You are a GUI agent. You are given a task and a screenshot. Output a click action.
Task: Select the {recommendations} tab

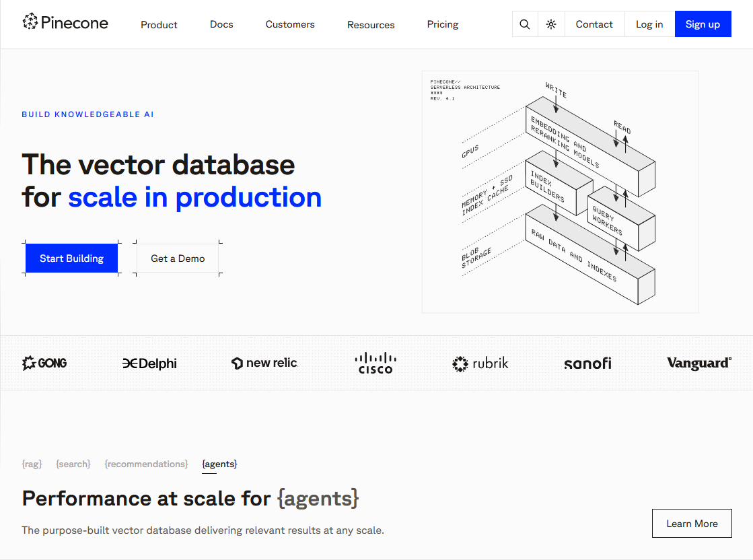click(146, 464)
